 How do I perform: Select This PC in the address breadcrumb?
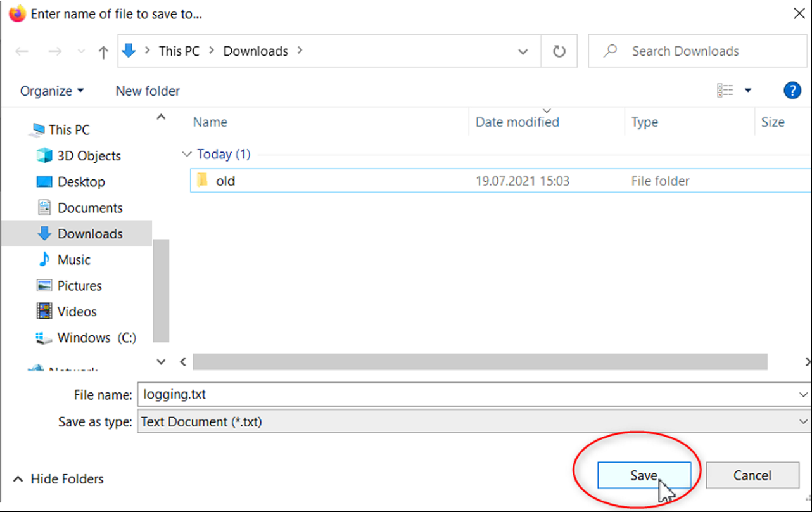click(x=179, y=51)
